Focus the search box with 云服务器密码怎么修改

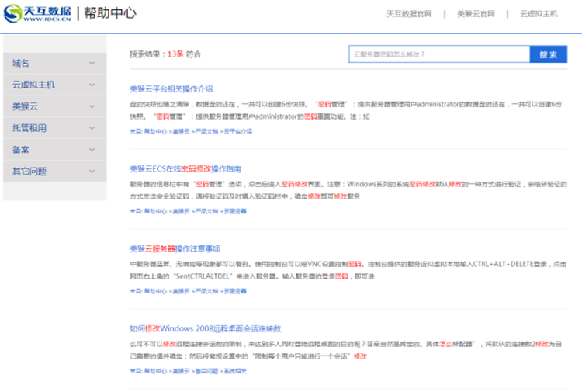click(x=439, y=54)
